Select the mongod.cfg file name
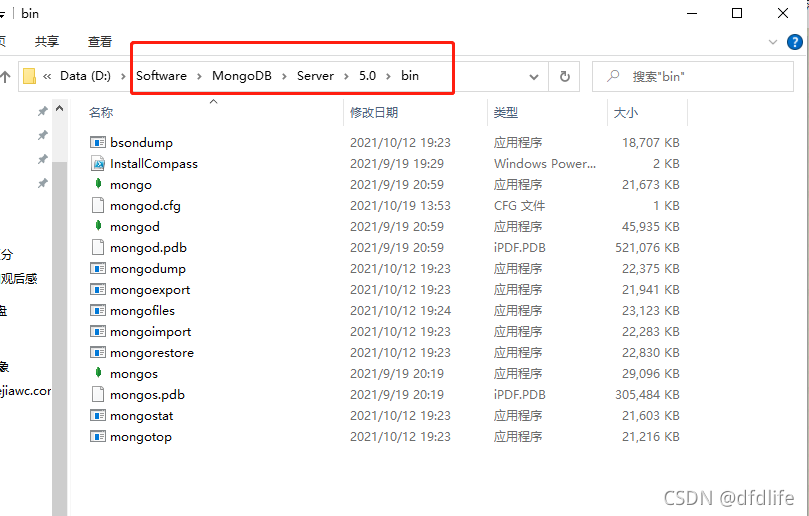 pyautogui.click(x=145, y=206)
